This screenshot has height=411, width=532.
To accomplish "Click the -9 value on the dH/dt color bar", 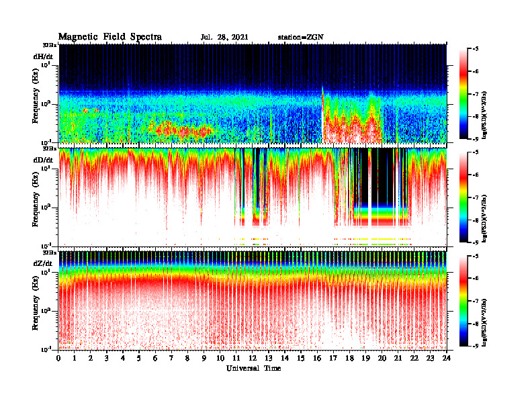I will tap(476, 139).
